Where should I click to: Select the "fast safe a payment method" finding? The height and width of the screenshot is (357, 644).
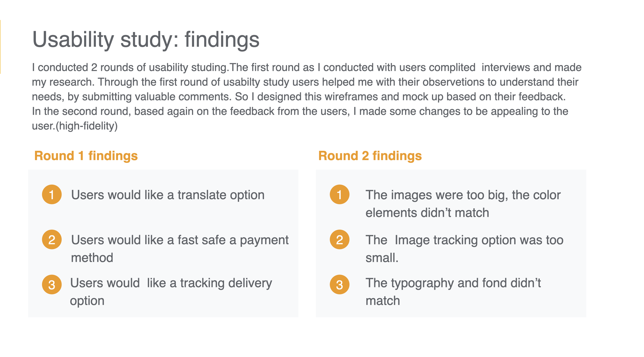[x=180, y=248]
